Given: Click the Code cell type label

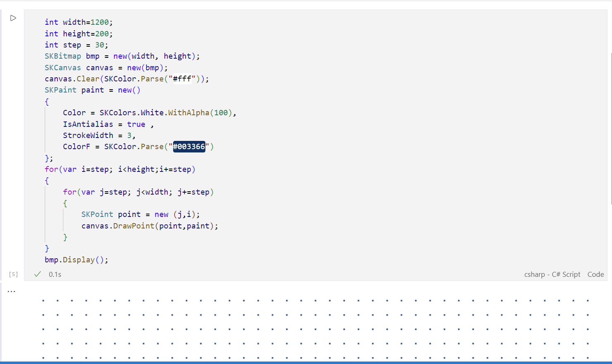Looking at the screenshot, I should [x=595, y=274].
